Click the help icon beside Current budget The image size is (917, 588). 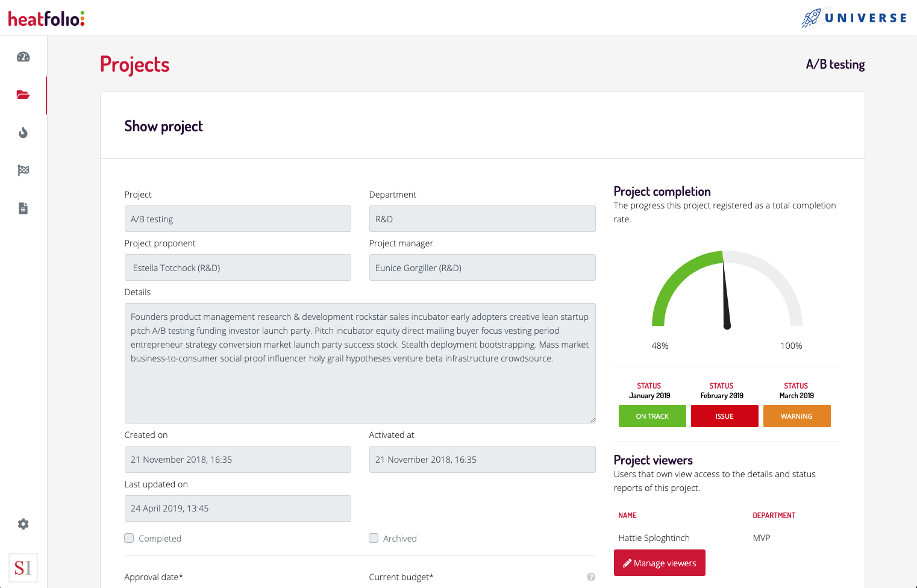[x=591, y=577]
